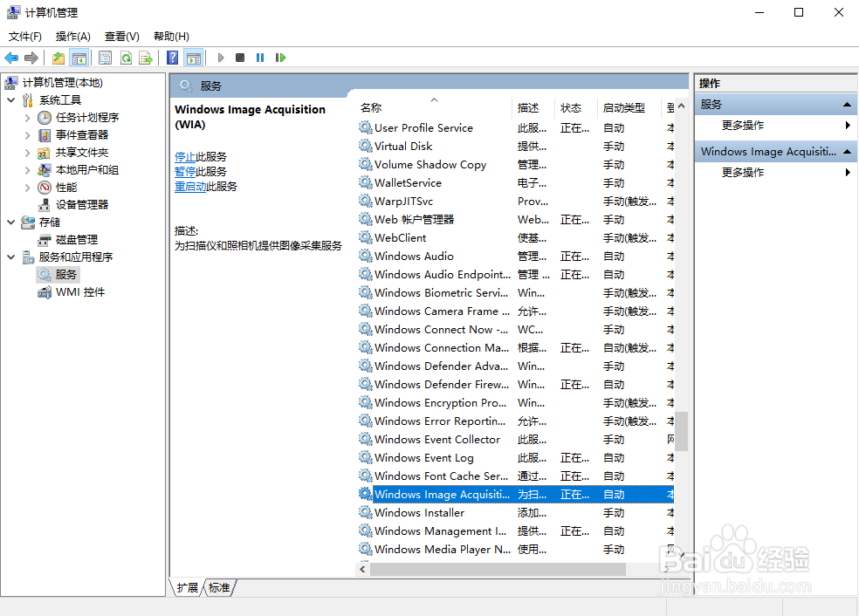Collapse the 系统工具 tree node
This screenshot has height=616, width=859.
click(11, 100)
